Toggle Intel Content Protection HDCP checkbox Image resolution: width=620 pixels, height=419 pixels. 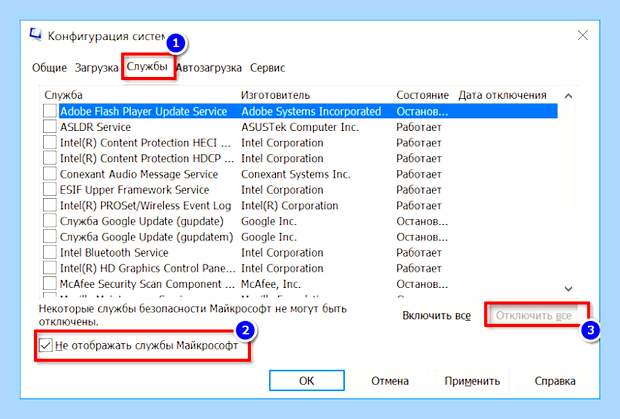(x=50, y=158)
